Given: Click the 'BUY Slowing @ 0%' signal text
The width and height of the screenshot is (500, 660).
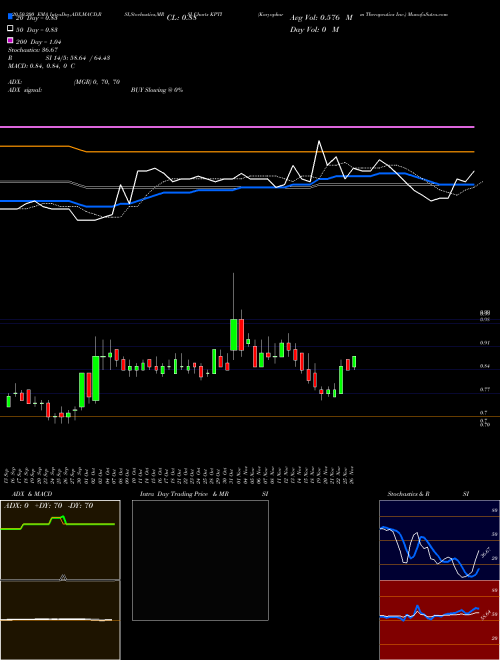Looking at the screenshot, I should click(x=157, y=90).
